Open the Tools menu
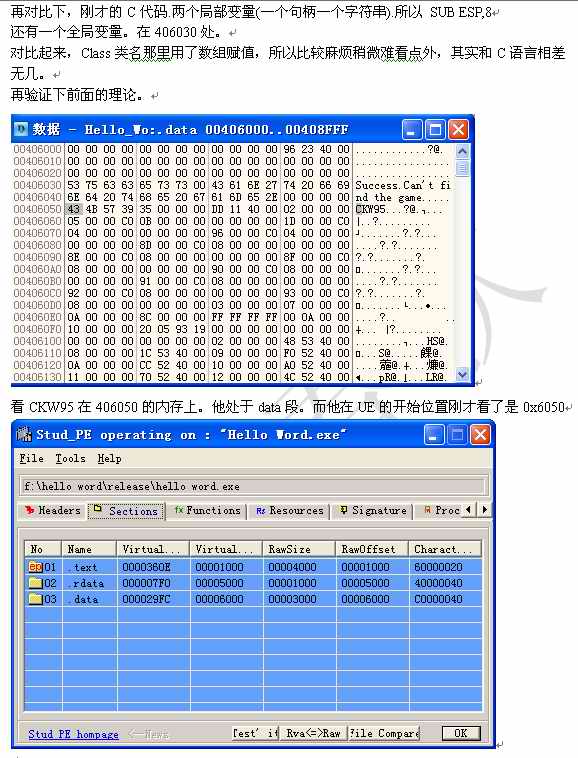Screen dimensions: 578x758 click(70, 458)
